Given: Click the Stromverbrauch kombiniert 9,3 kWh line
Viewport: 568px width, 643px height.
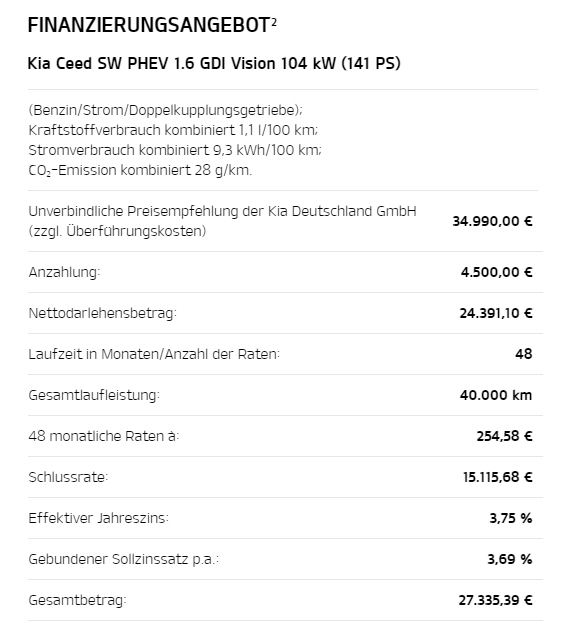Looking at the screenshot, I should pyautogui.click(x=175, y=150).
